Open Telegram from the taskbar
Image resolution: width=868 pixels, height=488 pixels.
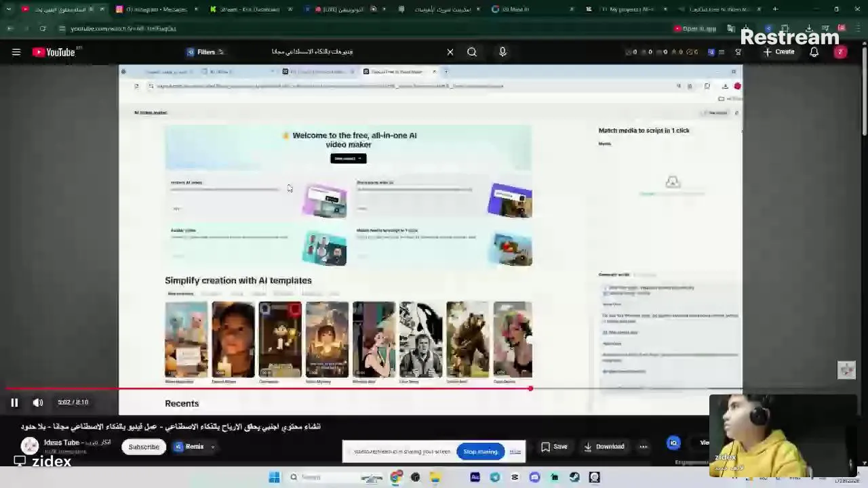(494, 477)
